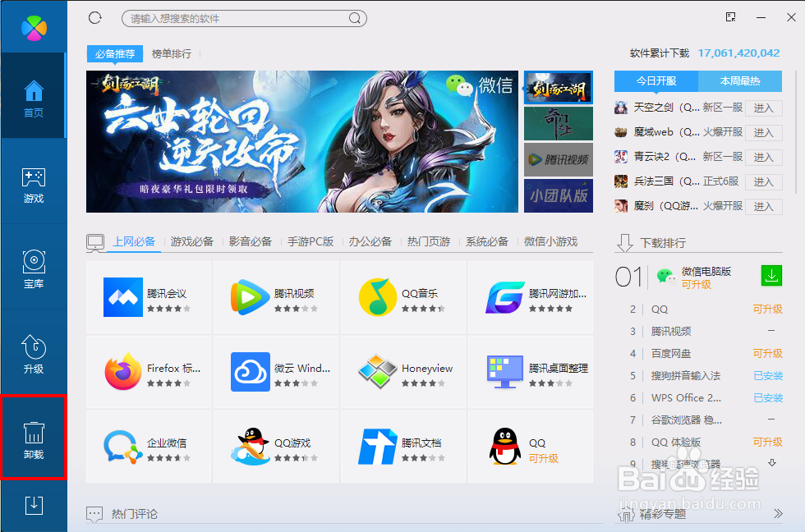The image size is (805, 532).
Task: Open the 升级 upgrade section
Action: pyautogui.click(x=33, y=353)
